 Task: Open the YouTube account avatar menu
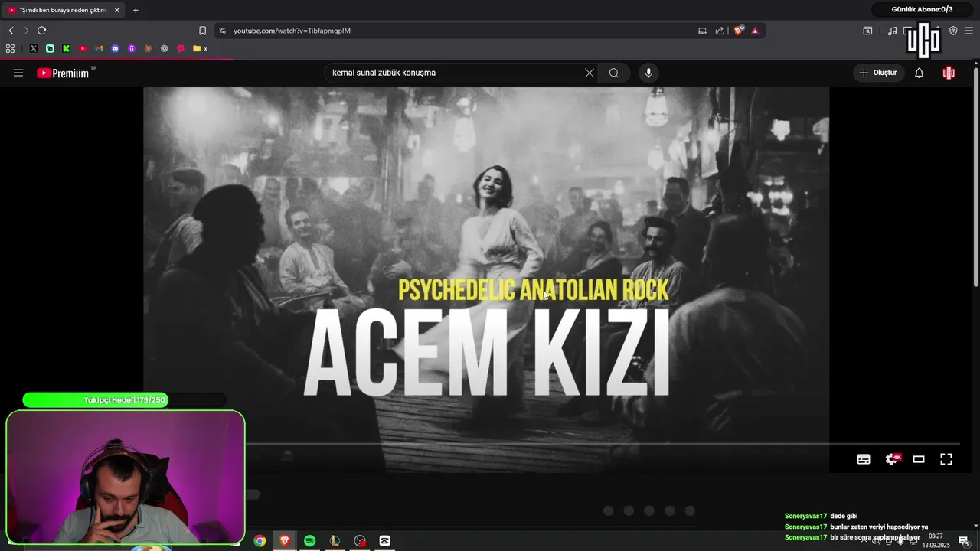949,73
